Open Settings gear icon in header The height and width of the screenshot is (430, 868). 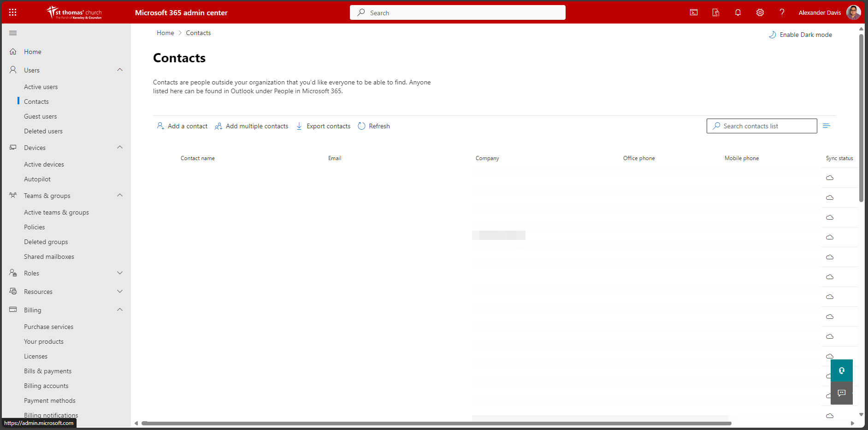point(760,12)
